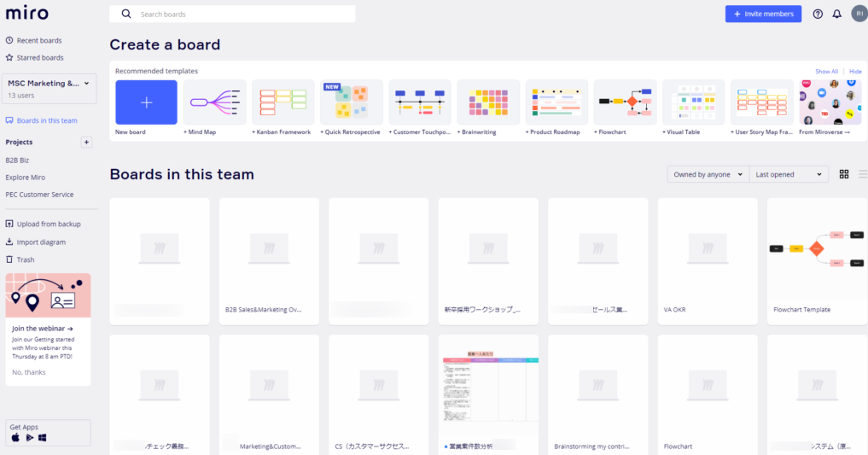
Task: Open the Owned by anyone dropdown
Action: click(x=708, y=174)
